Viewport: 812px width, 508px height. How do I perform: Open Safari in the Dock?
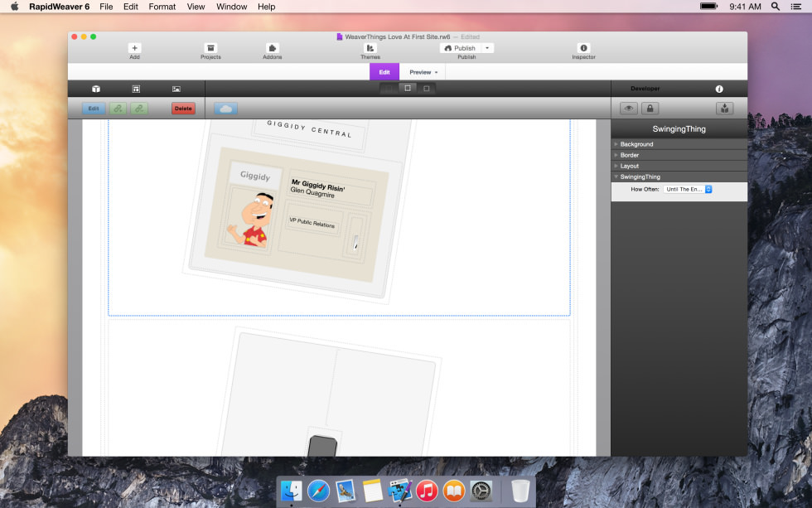click(318, 491)
